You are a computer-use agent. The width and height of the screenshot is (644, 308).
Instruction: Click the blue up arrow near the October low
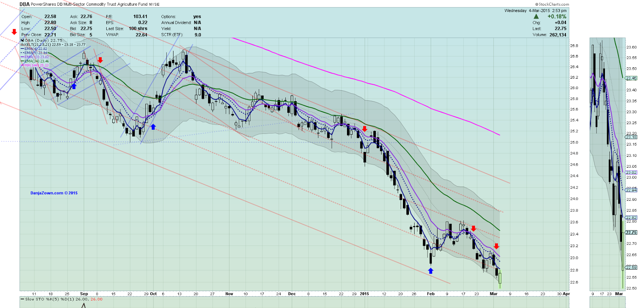(x=153, y=127)
